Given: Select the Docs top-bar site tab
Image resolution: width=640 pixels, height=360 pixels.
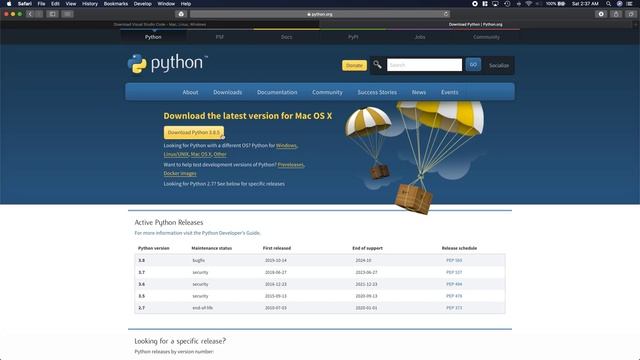Looking at the screenshot, I should click(x=287, y=37).
